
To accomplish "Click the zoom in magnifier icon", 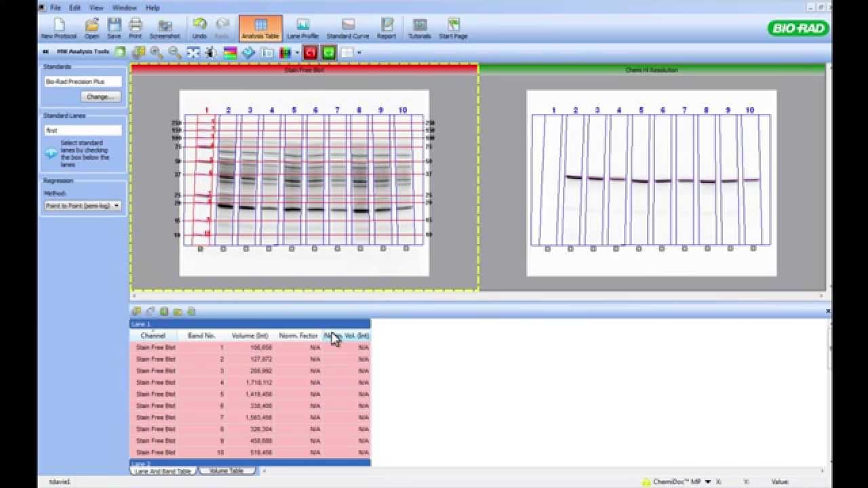I will coord(157,52).
